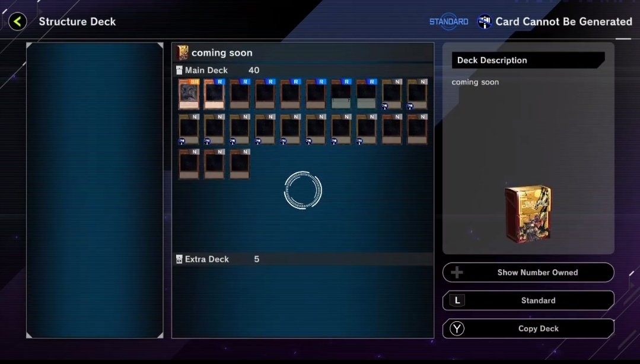The width and height of the screenshot is (640, 364).
Task: Click the deck box icon beside the "coming soon" title
Action: point(183,53)
